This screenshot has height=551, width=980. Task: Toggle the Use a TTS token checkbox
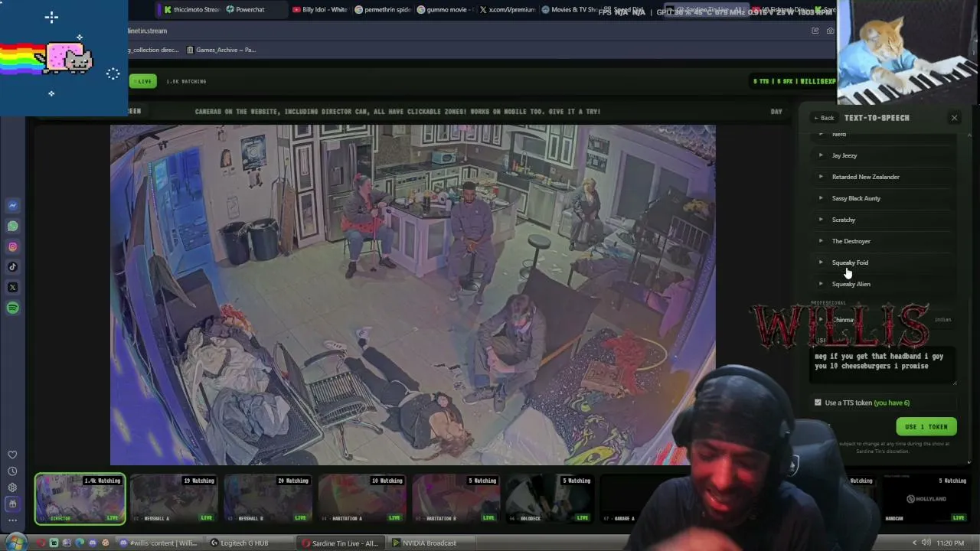(x=818, y=403)
